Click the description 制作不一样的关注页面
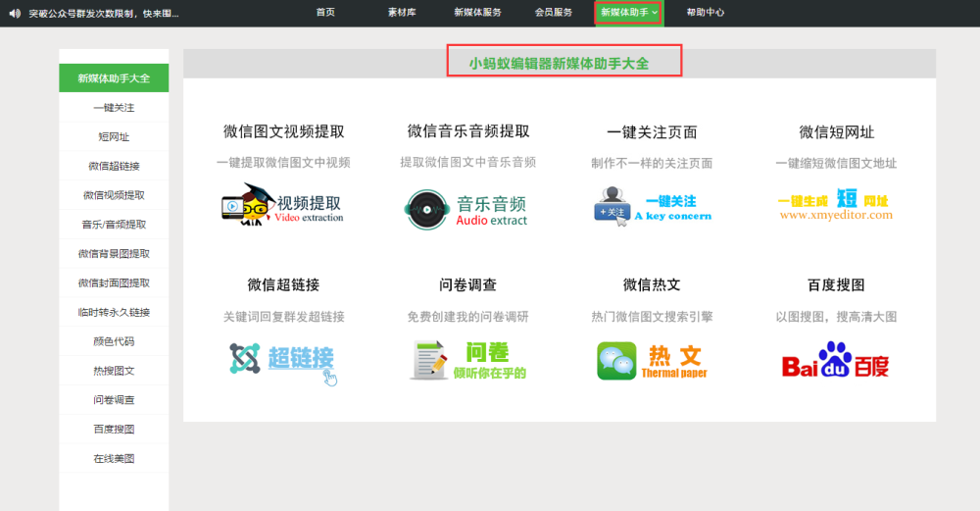980x511 pixels. click(x=652, y=163)
